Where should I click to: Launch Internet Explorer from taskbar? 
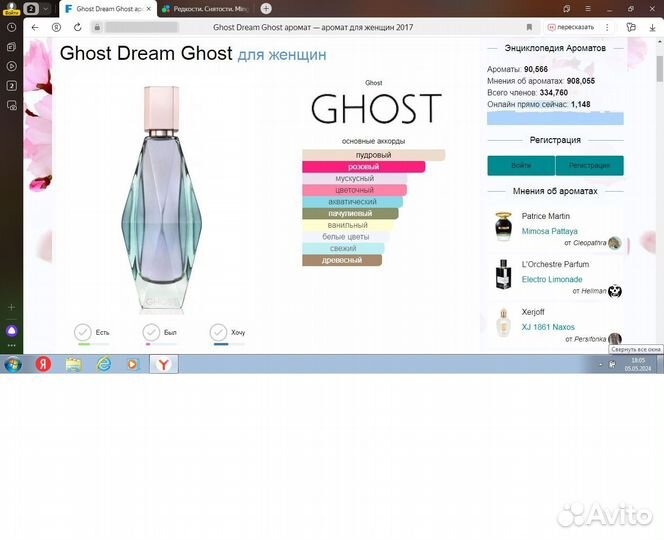(103, 364)
